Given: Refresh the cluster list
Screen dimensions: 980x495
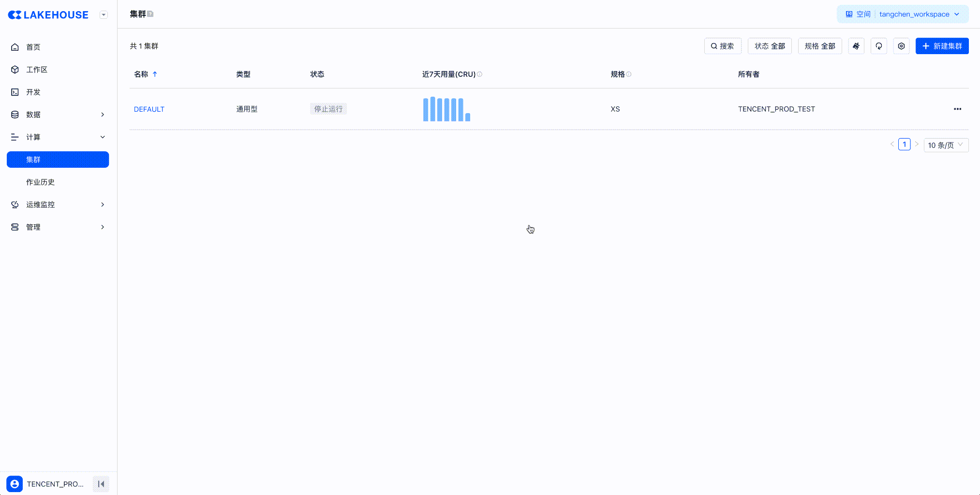Looking at the screenshot, I should point(878,46).
